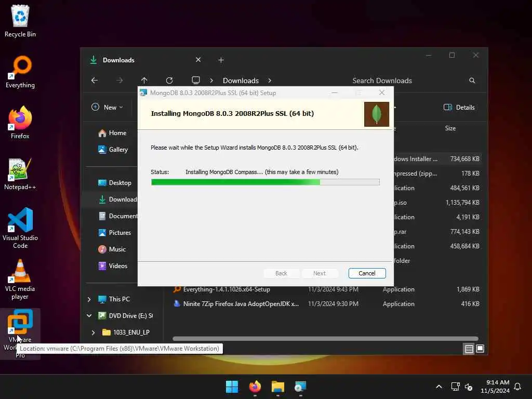
Task: Expand the 1033_ENU_LP folder node
Action: pos(94,332)
